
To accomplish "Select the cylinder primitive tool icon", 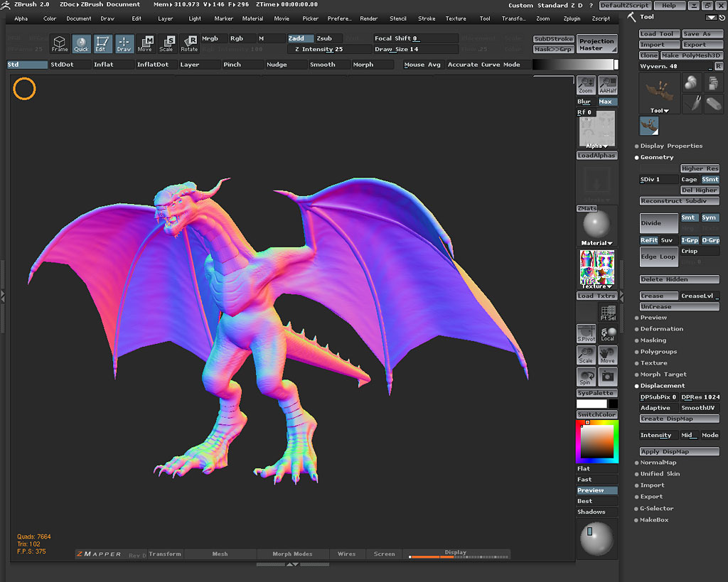I will [714, 104].
